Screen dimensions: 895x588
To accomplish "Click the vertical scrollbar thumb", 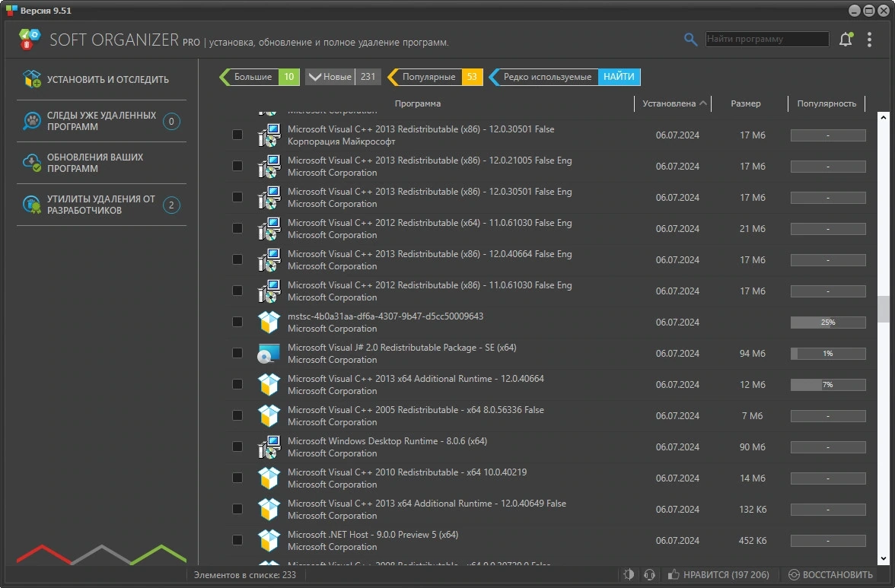I will coord(884,309).
